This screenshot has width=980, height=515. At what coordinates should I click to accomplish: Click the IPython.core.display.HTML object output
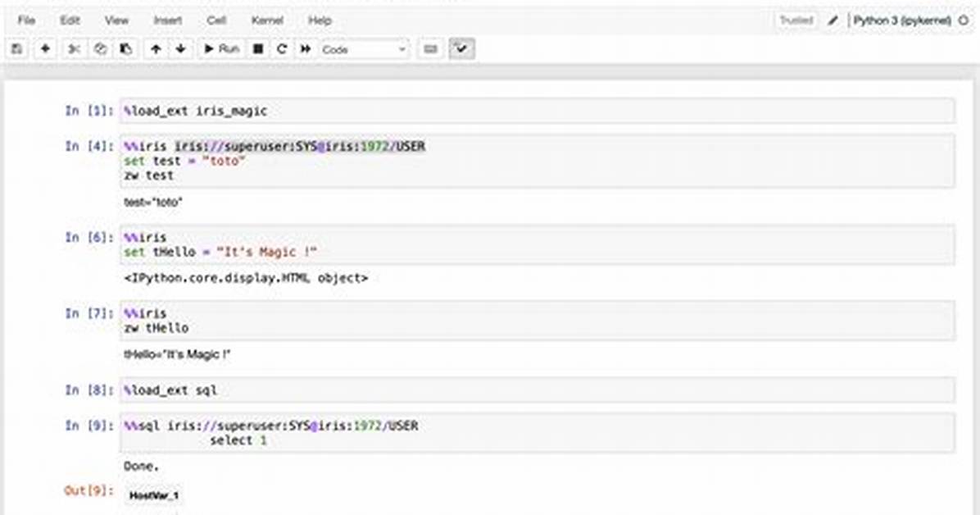[x=247, y=278]
